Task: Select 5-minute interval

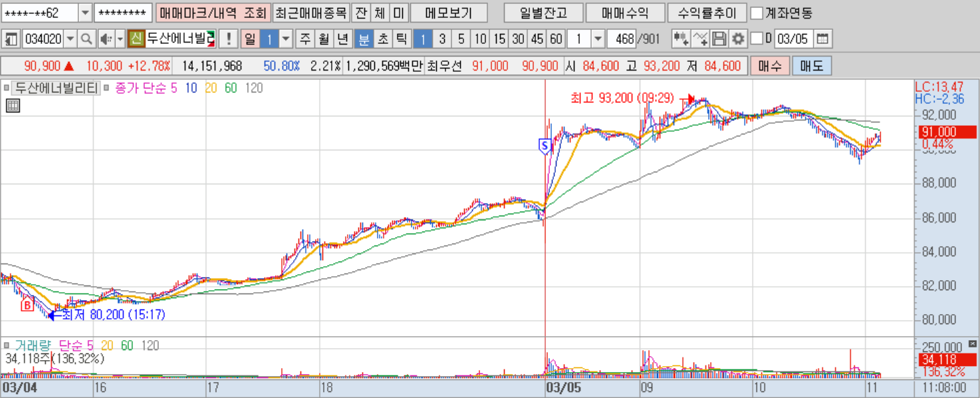Action: click(461, 39)
